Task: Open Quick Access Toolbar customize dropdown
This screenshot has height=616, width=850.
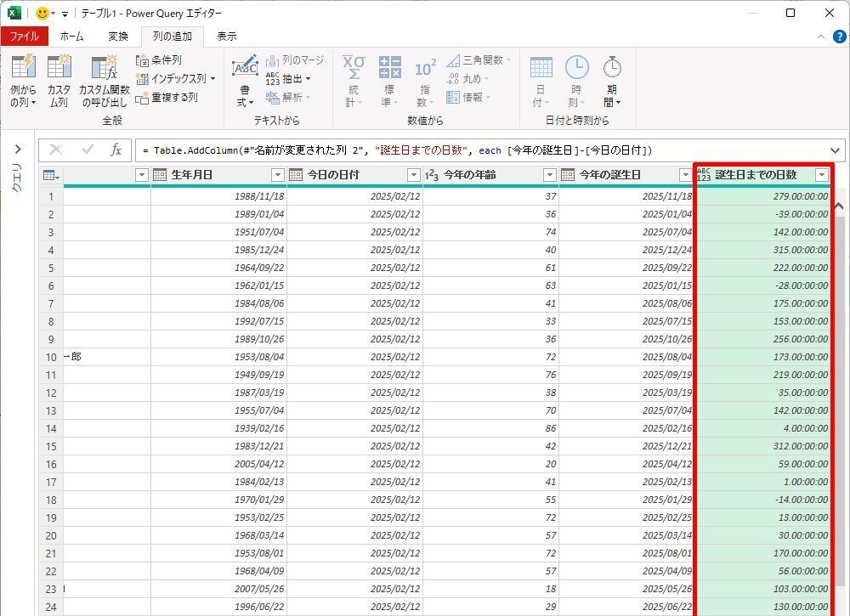Action: tap(65, 14)
